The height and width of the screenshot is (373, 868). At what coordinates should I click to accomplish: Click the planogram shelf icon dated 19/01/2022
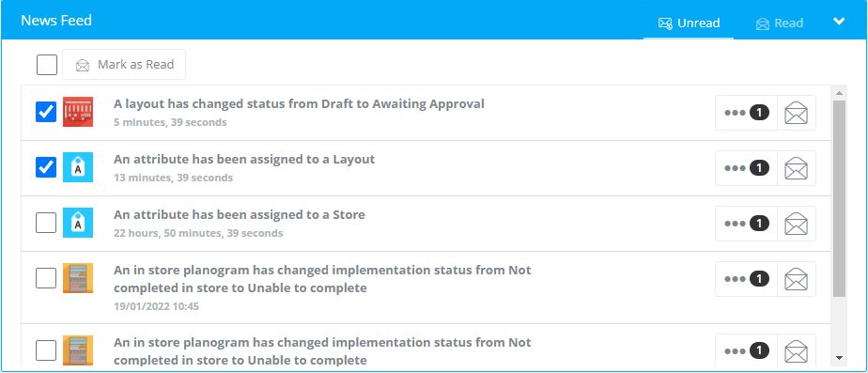[x=77, y=278]
